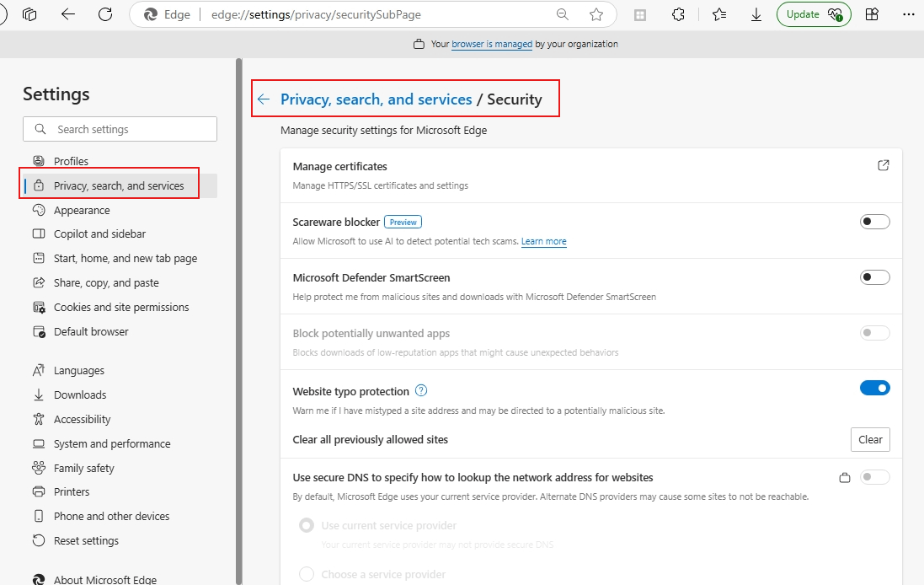Select Choose a service provider radio
Image resolution: width=924 pixels, height=585 pixels.
coord(307,574)
